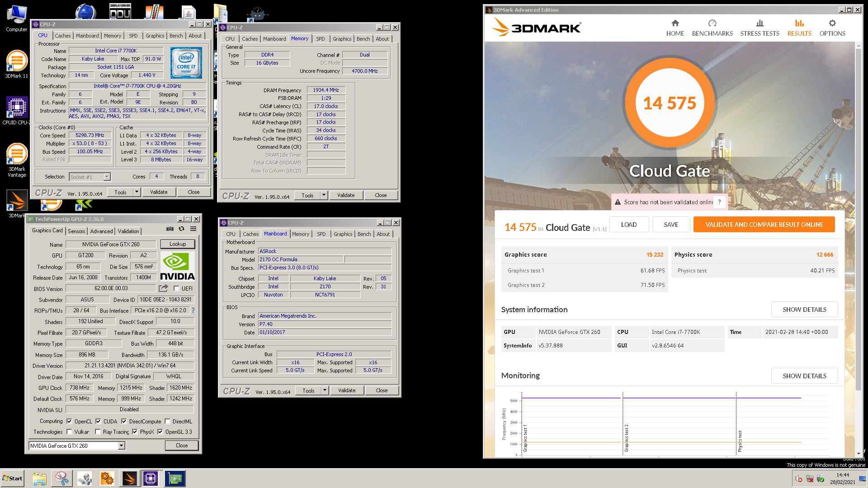Open the Computer desktop icon
Image resolution: width=868 pixels, height=488 pixels.
point(16,18)
